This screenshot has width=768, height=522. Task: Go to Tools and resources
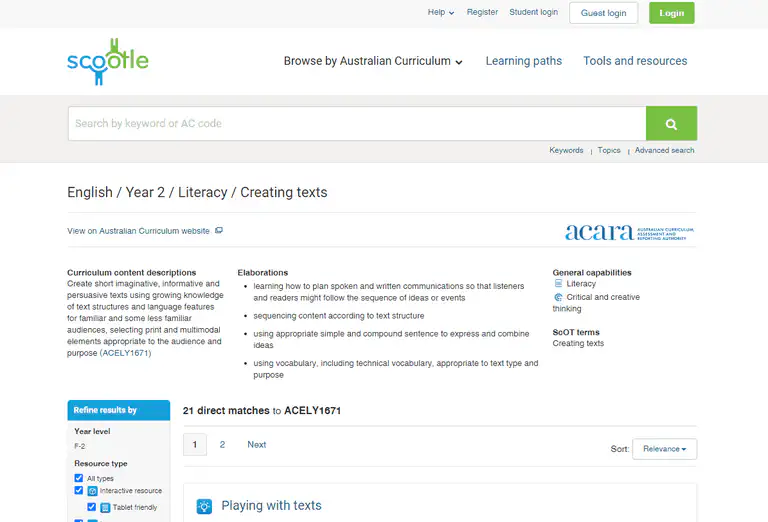coord(635,61)
